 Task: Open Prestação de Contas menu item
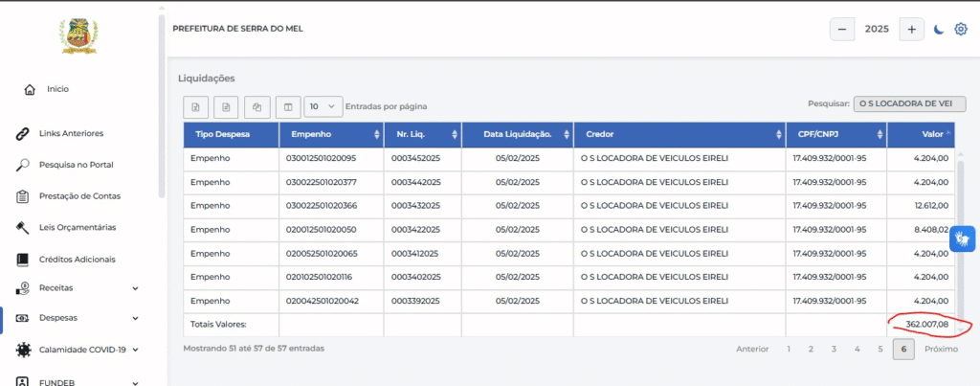pos(79,195)
